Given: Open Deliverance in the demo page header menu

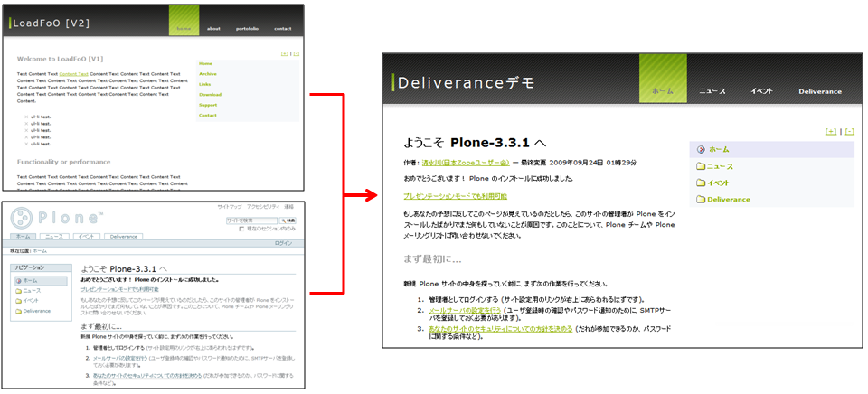Looking at the screenshot, I should (x=820, y=91).
